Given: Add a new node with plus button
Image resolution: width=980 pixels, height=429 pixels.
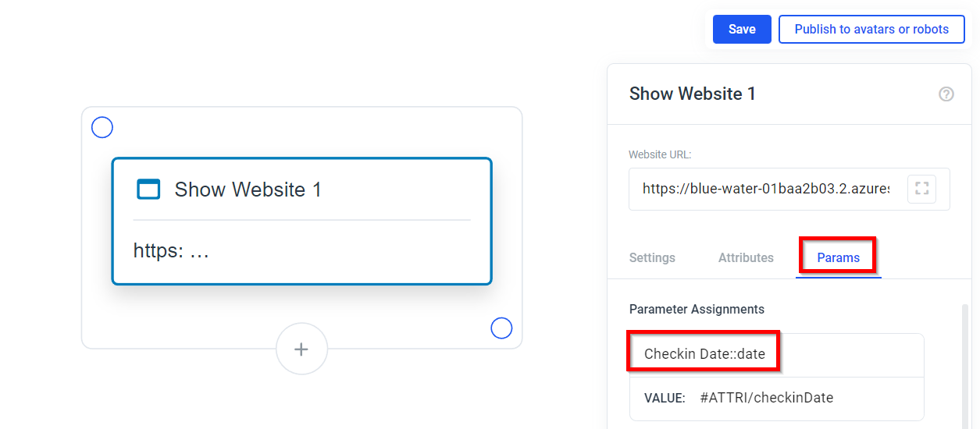Looking at the screenshot, I should (301, 349).
